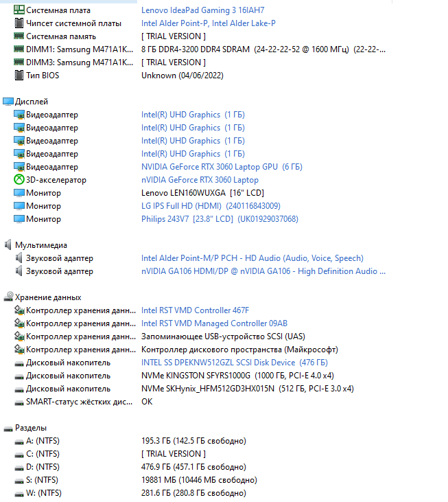448x502 pixels.
Task: Open Philips 243V7 [23.8" LCD] link
Action: click(220, 219)
